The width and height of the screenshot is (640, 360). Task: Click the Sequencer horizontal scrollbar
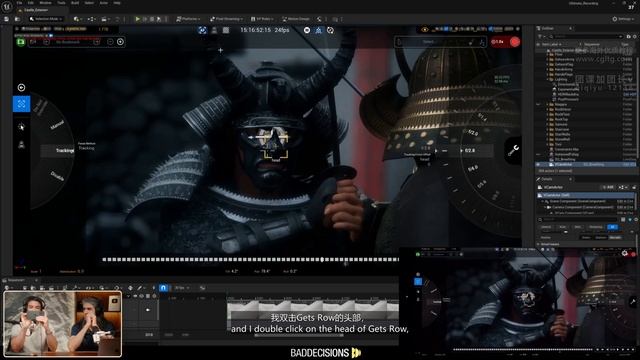(x=299, y=335)
